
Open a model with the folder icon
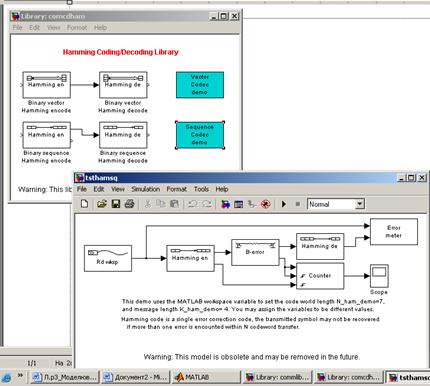click(x=102, y=204)
